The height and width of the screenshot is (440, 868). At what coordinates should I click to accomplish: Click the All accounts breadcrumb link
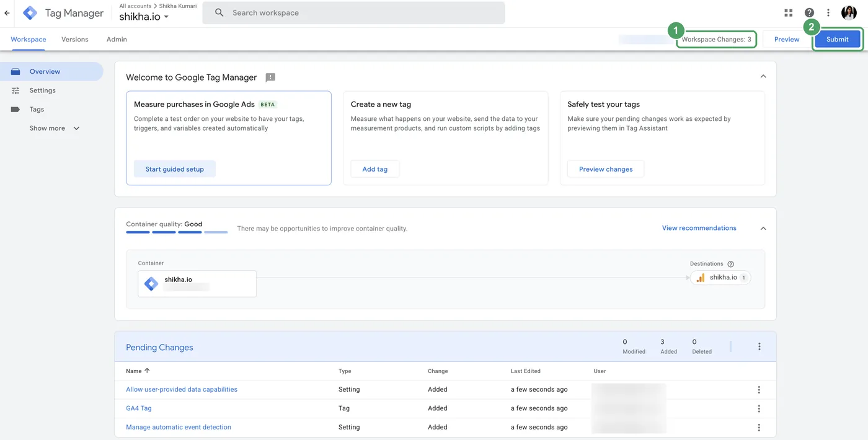point(135,6)
